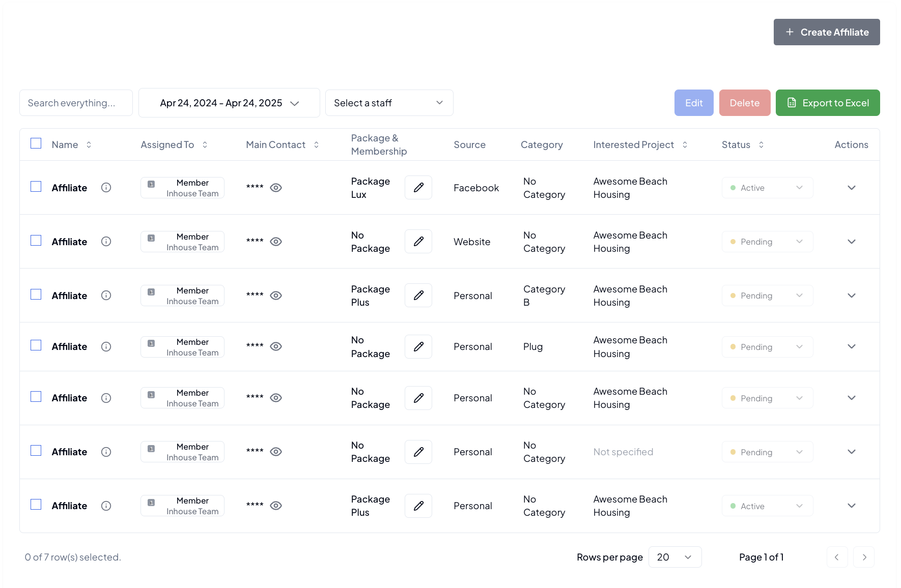Viewport: 901px width, 588px height.
Task: Click the info icon beside the Facebook-source affiliate
Action: click(x=106, y=188)
